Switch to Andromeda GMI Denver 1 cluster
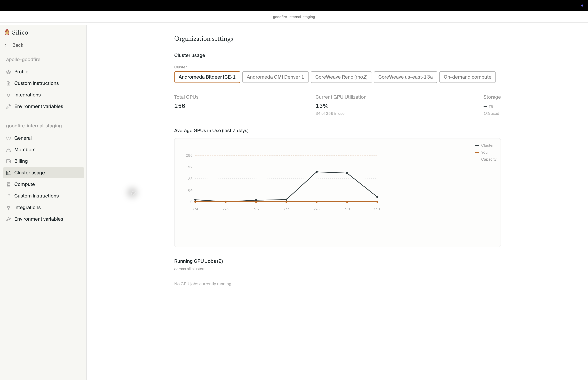The height and width of the screenshot is (380, 588). (x=275, y=77)
